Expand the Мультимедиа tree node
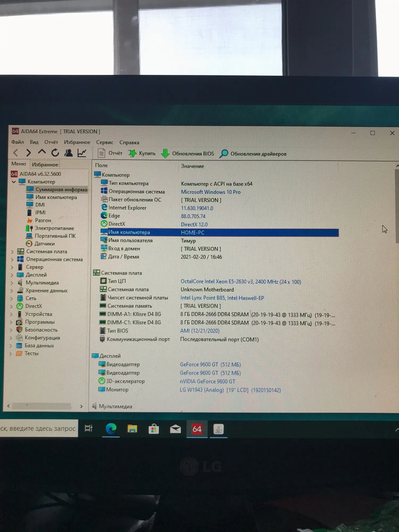 pos(12,283)
